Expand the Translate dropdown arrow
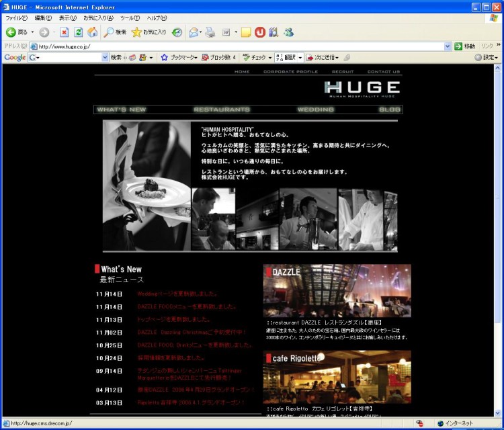 (300, 58)
